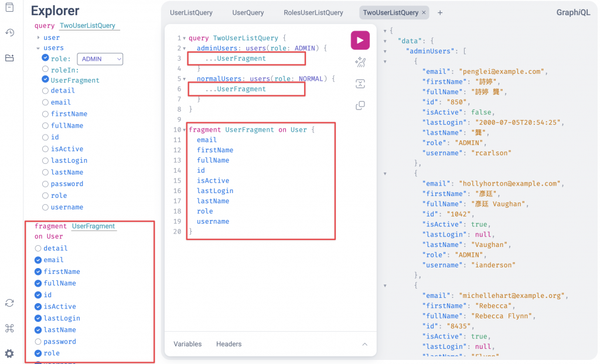Viewport: 600px width, 364px height.
Task: Show the query history sidebar icon
Action: click(x=9, y=33)
